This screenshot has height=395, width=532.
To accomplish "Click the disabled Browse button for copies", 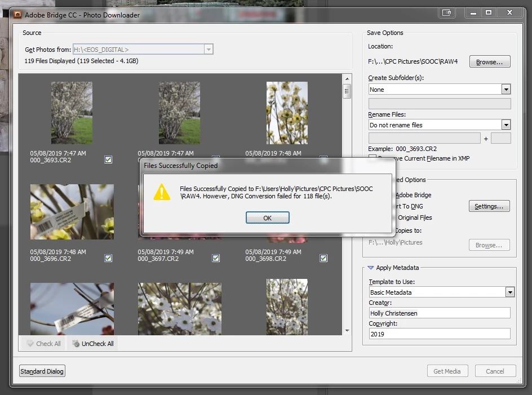I will 489,245.
